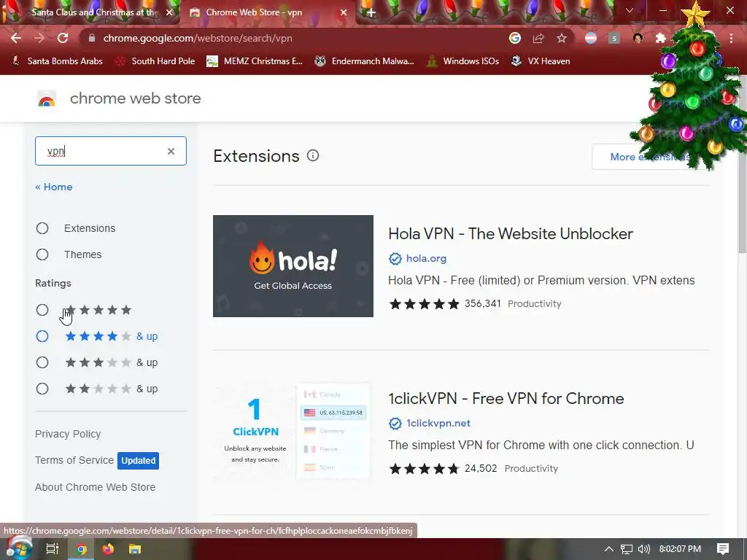Open the striped flag extension icon

[x=591, y=38]
